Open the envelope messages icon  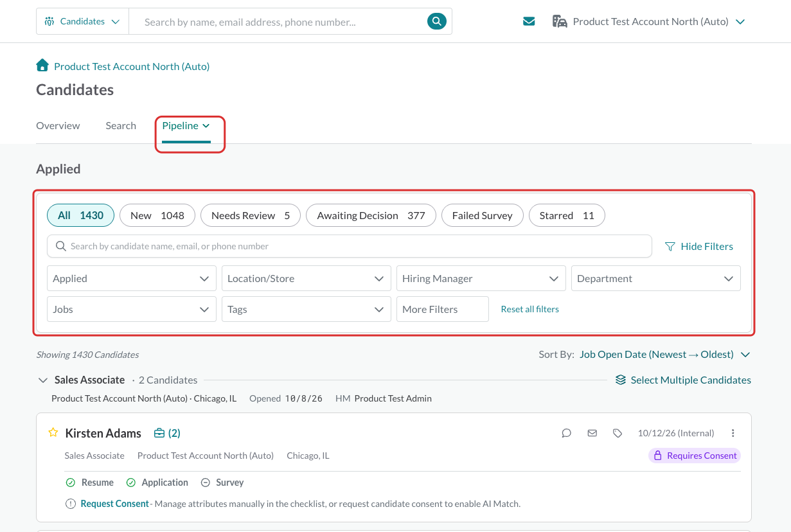[529, 21]
